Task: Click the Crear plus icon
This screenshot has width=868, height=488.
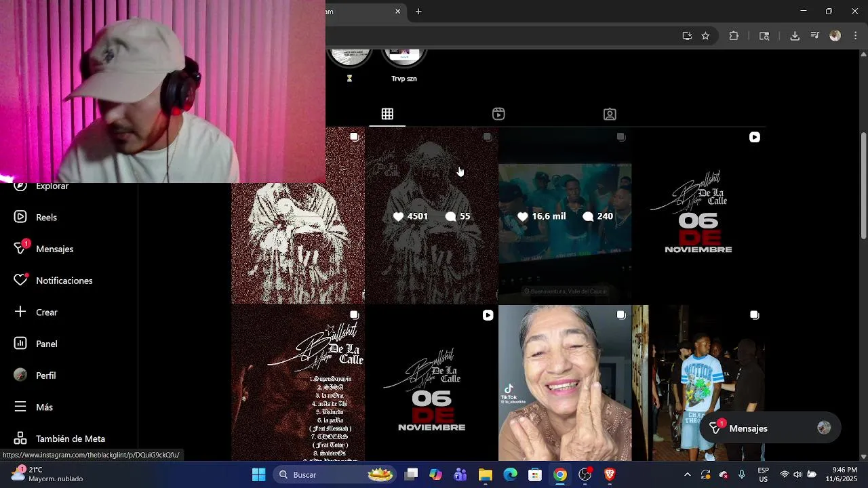Action: pos(21,312)
